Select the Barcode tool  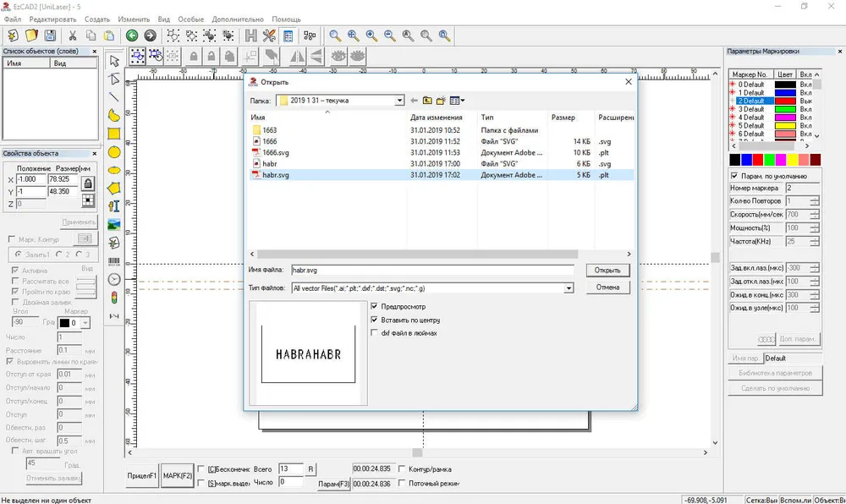[x=114, y=261]
